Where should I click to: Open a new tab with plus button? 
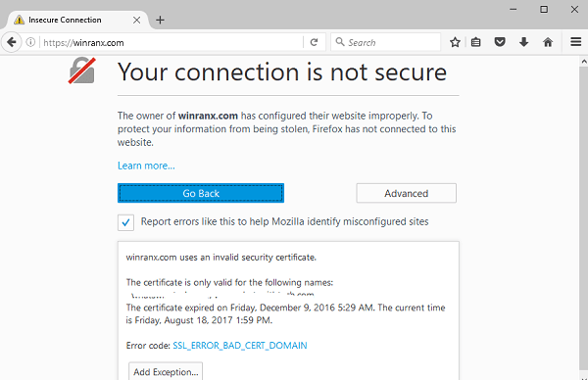[160, 20]
